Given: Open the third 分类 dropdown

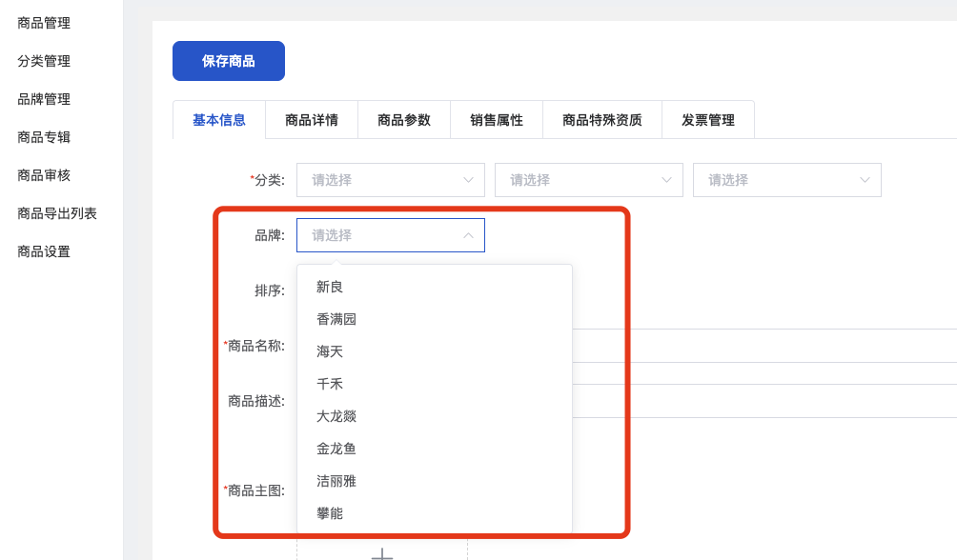Looking at the screenshot, I should [787, 180].
